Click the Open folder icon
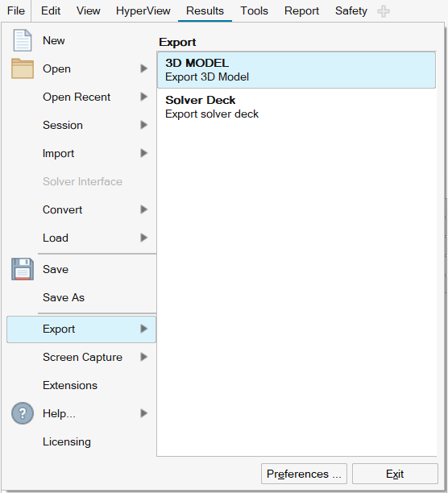This screenshot has height=493, width=448. (x=23, y=68)
